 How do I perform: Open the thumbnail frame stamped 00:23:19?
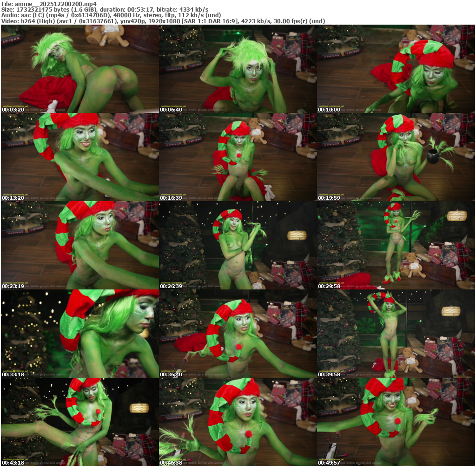(x=80, y=245)
